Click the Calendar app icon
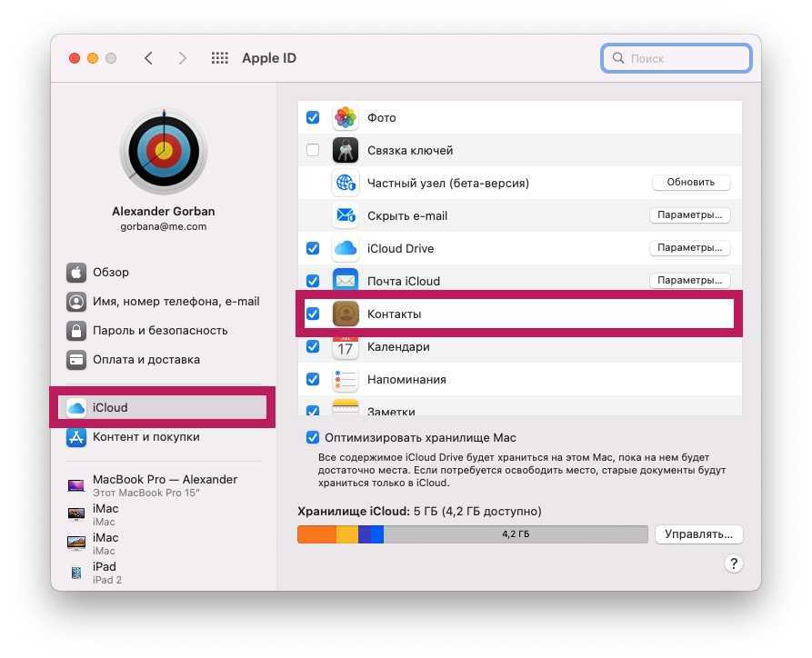This screenshot has width=812, height=658. [x=346, y=346]
